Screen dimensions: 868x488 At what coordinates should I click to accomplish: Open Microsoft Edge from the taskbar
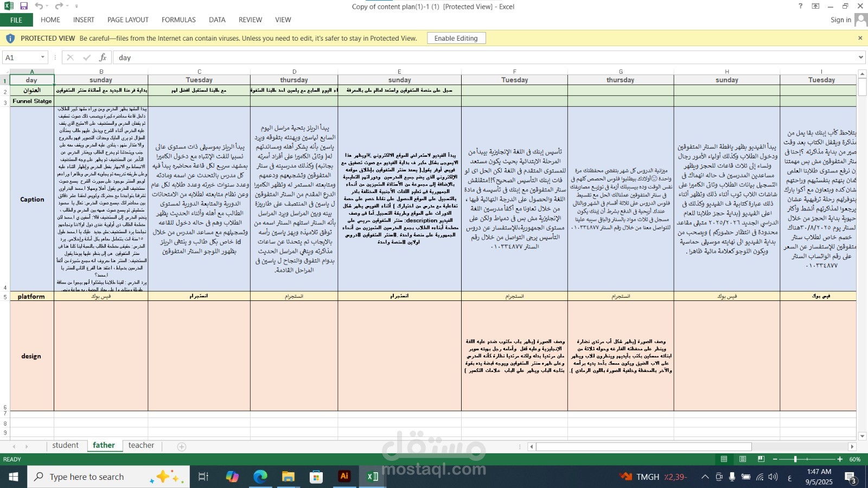coord(260,477)
